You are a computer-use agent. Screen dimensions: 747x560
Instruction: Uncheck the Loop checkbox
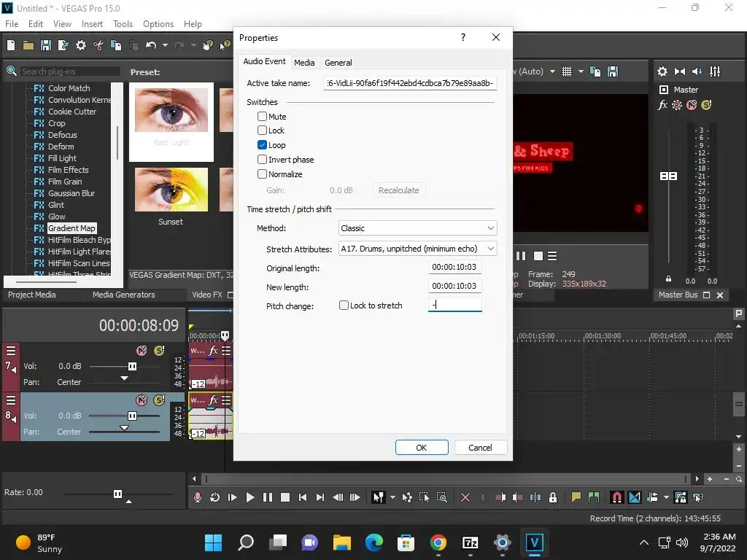point(262,145)
